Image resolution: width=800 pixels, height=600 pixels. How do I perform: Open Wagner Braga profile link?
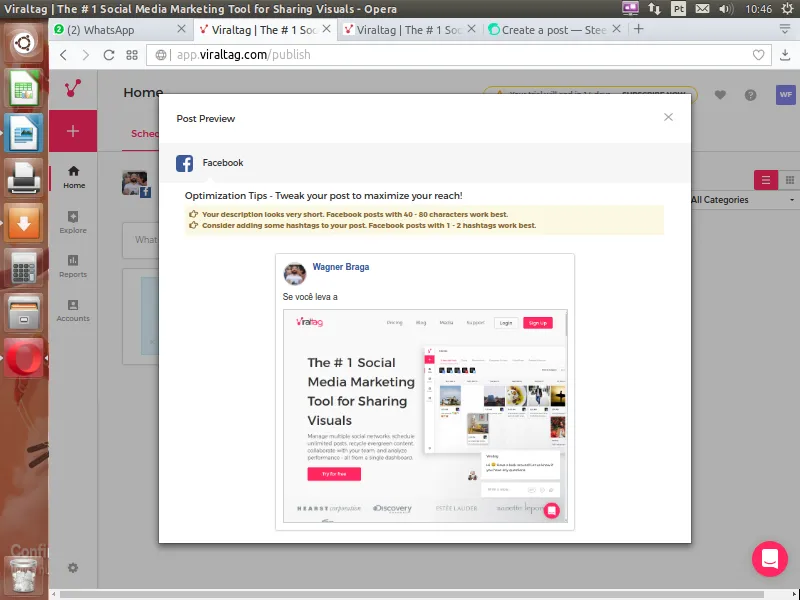click(340, 267)
